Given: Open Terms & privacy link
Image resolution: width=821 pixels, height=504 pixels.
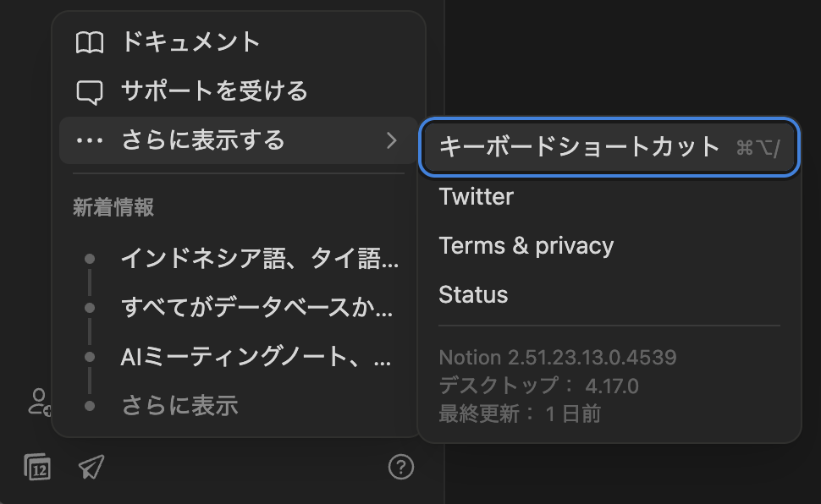Looking at the screenshot, I should (x=526, y=245).
